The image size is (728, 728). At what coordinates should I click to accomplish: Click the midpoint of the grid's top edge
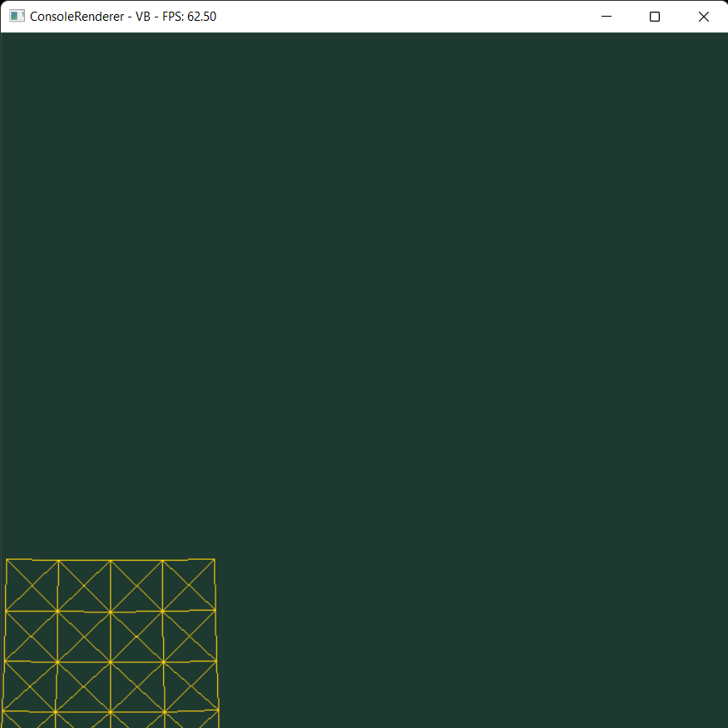pos(112,558)
